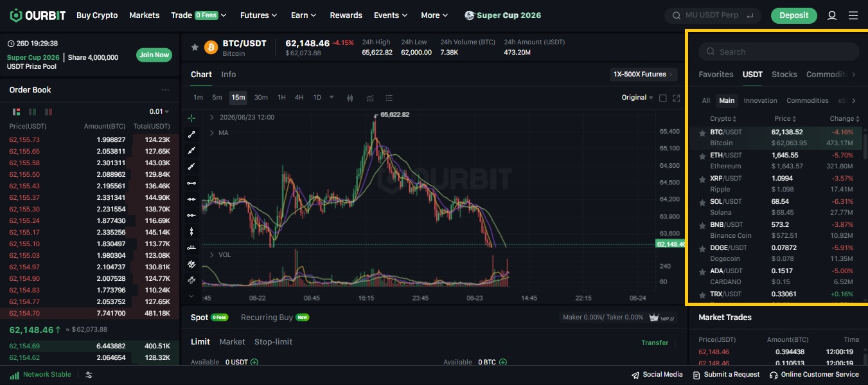Toggle favorite star for ETH/USDT

[702, 156]
